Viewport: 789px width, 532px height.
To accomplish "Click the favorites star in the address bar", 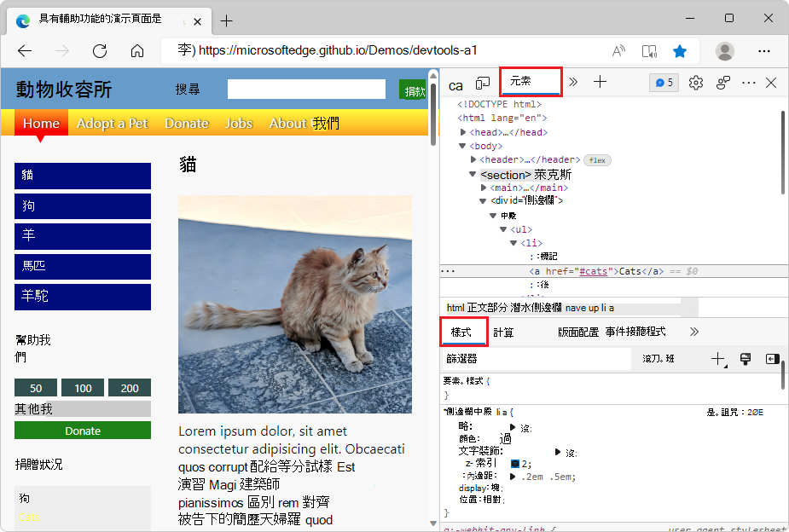I will (680, 51).
